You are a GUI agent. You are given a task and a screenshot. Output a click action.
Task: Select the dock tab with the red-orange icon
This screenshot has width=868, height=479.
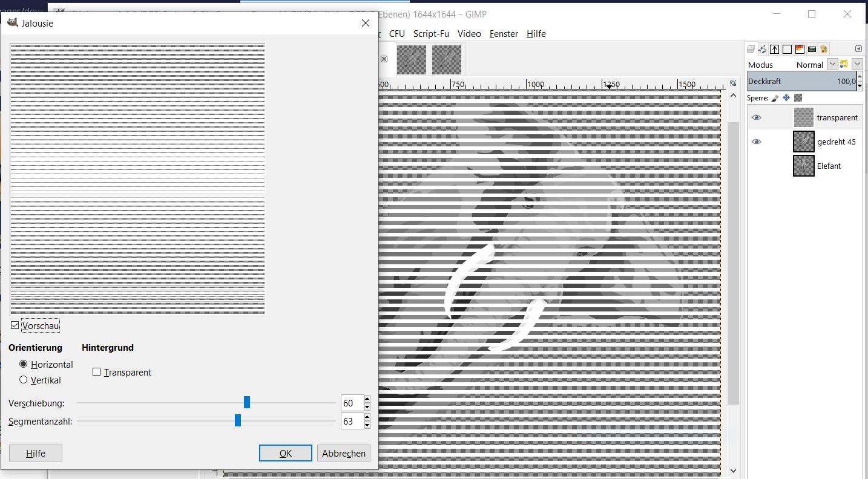click(800, 49)
